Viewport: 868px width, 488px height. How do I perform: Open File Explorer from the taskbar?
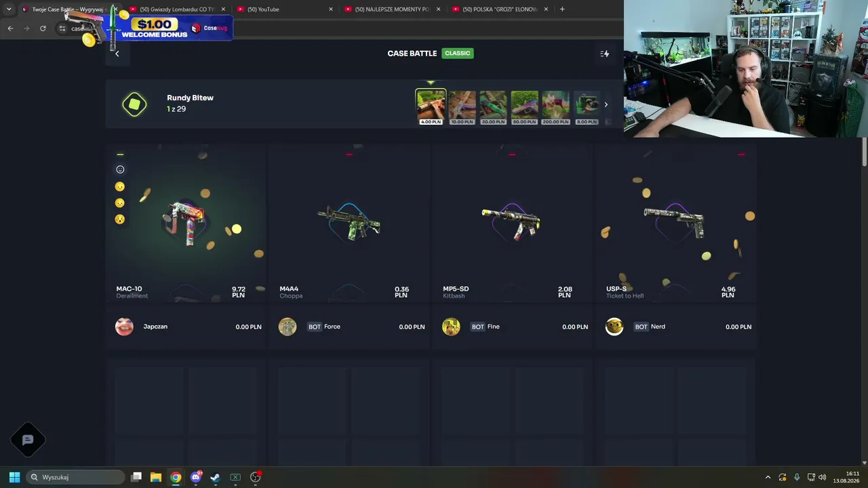156,477
